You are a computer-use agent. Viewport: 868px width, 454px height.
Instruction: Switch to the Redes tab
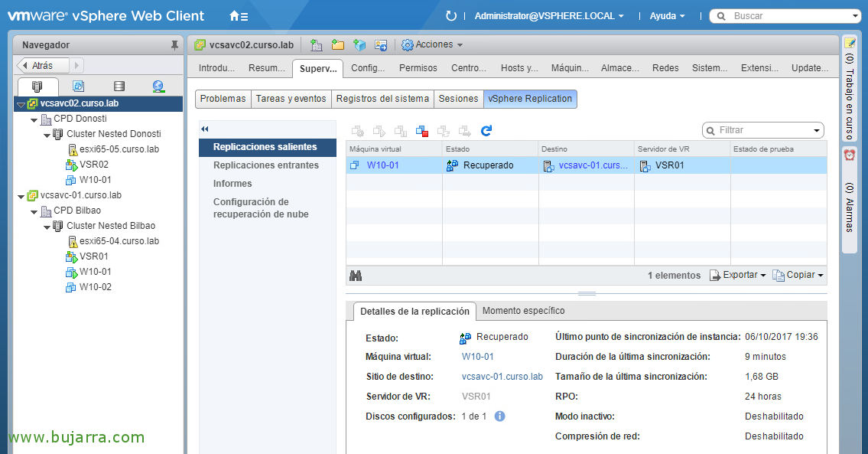665,67
